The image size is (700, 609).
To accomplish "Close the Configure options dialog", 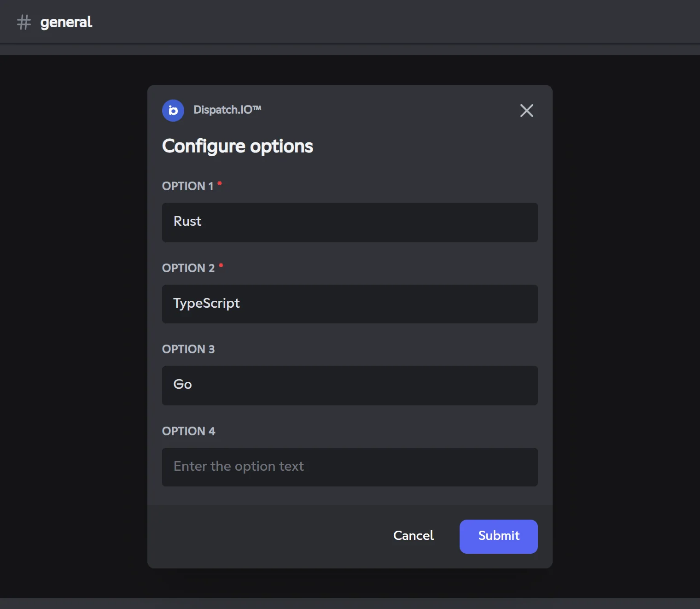I will point(527,111).
